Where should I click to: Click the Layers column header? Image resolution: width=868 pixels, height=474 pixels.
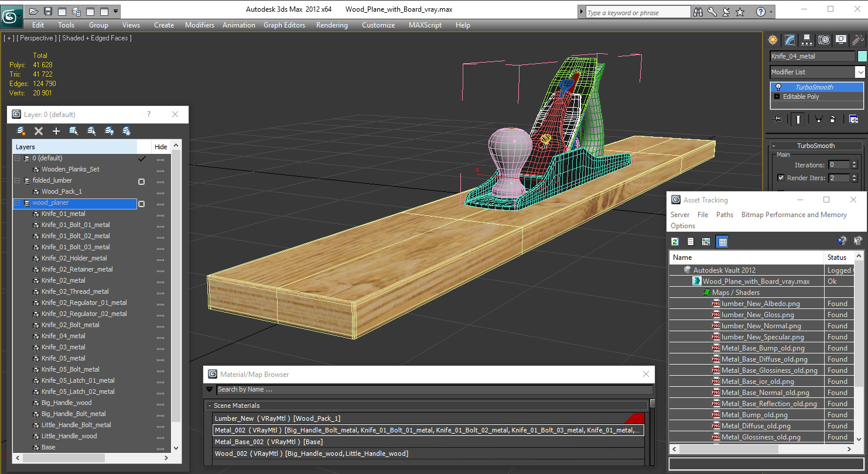(74, 147)
